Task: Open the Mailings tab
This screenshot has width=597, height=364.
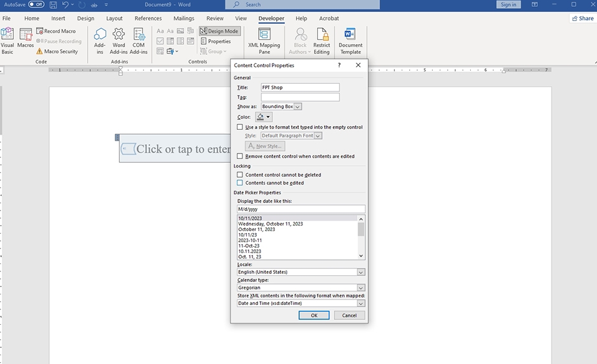Action: click(x=183, y=19)
